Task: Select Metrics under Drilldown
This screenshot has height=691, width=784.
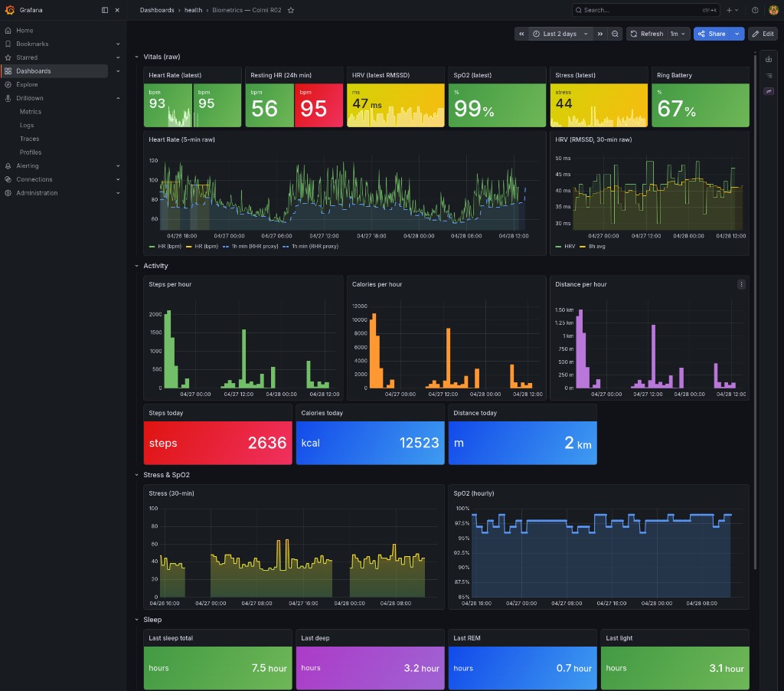Action: coord(31,112)
